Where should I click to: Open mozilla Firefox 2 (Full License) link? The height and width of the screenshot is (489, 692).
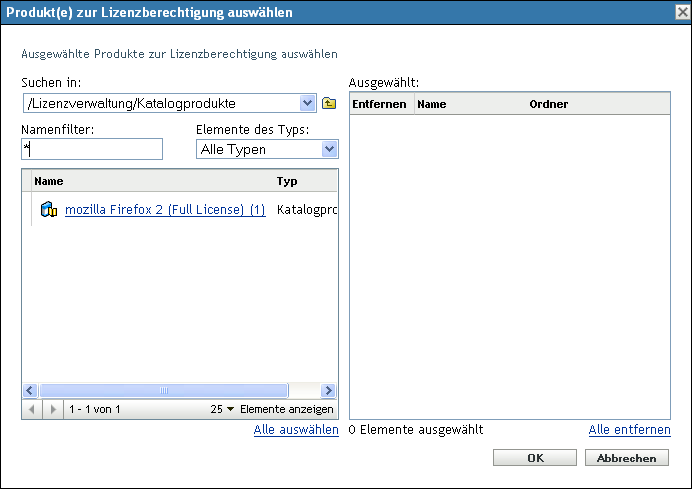(x=165, y=210)
